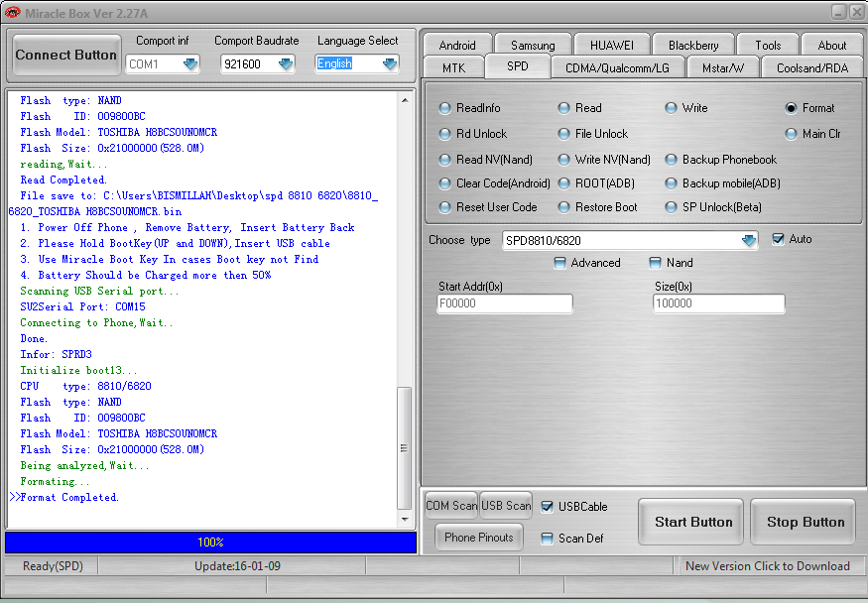Click the 100% progress bar
Screen dimensions: 868x603
(210, 543)
